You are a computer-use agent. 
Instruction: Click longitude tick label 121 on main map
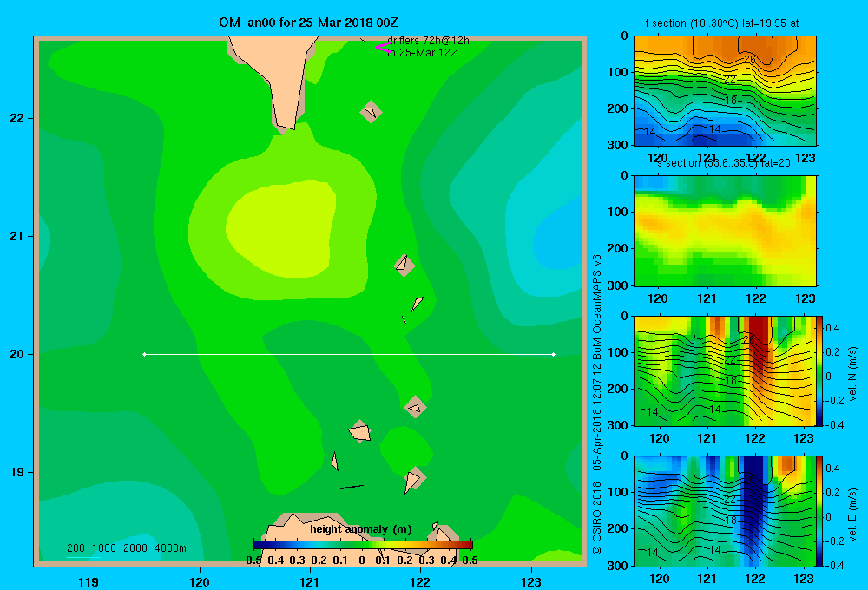click(x=310, y=581)
